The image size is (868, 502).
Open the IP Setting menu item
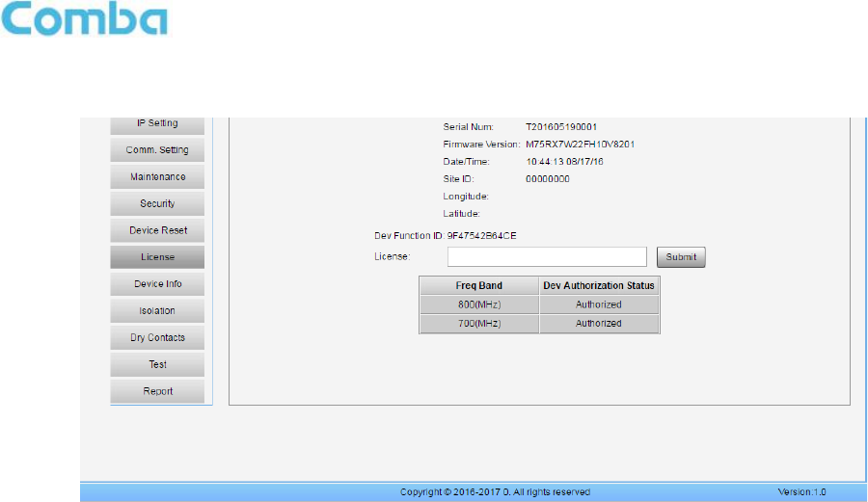157,125
